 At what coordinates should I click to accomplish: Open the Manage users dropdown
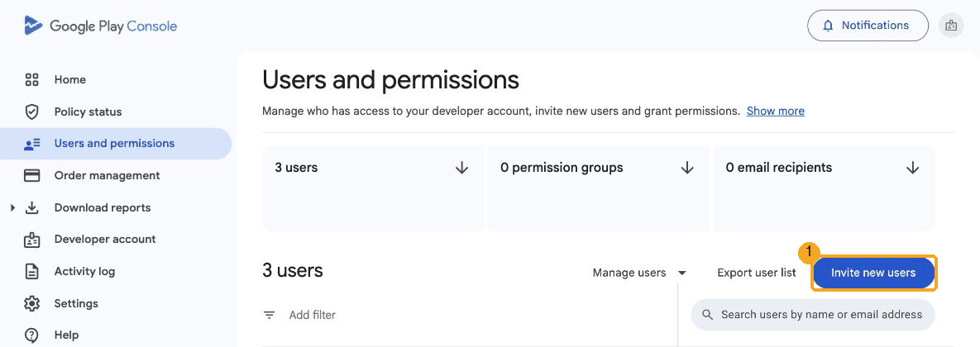pyautogui.click(x=639, y=273)
